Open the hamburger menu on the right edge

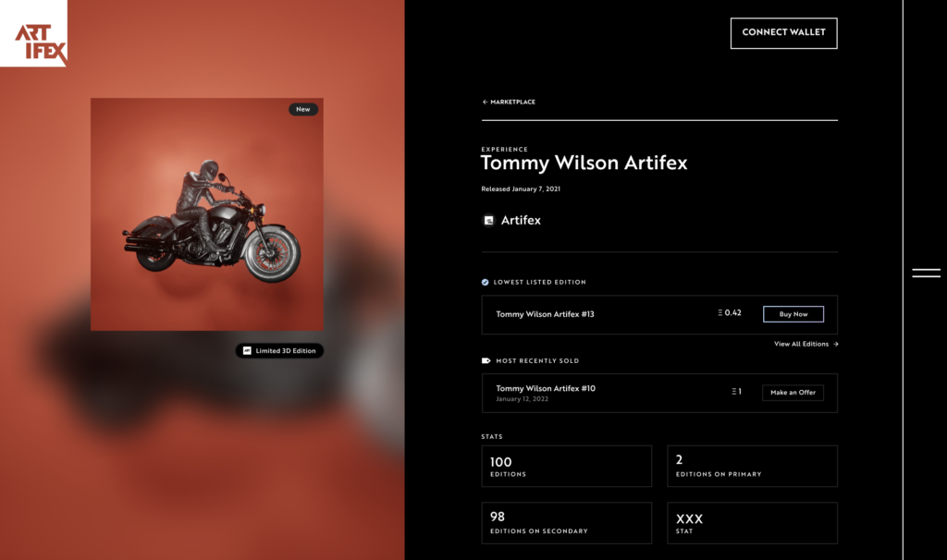tap(926, 273)
